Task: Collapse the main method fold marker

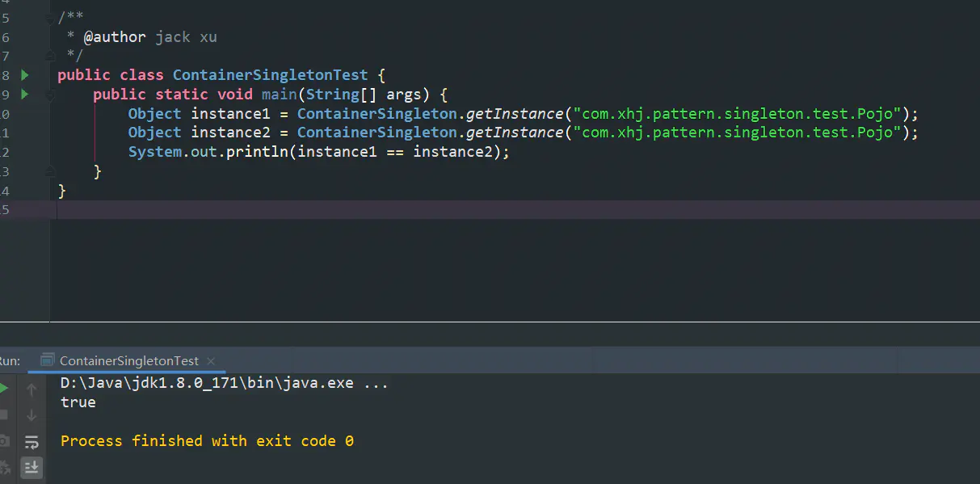Action: point(50,95)
